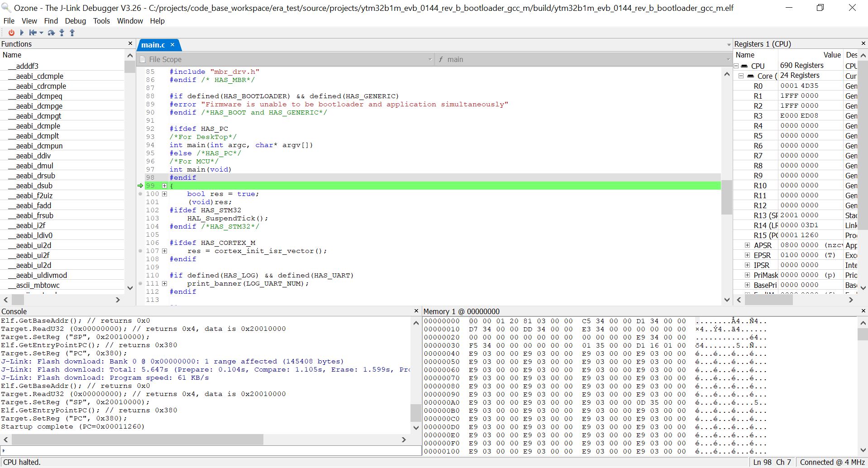868x468 pixels.
Task: Click the Step Into icon
Action: click(62, 33)
